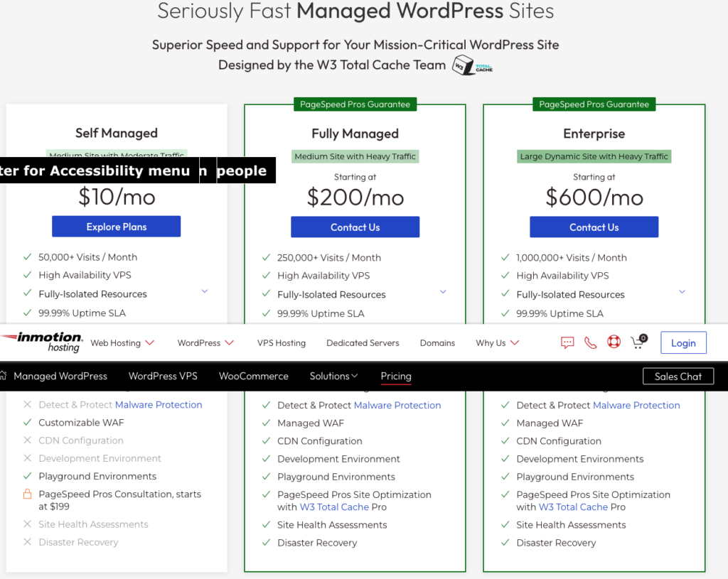Click the home icon beside Managed WordPress
728x579 pixels.
[3, 375]
